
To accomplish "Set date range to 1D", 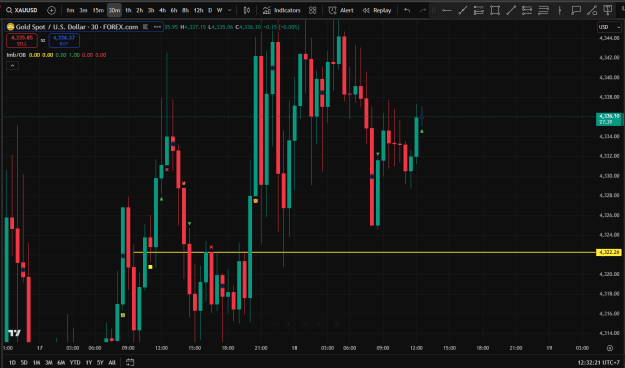I will click(x=12, y=362).
